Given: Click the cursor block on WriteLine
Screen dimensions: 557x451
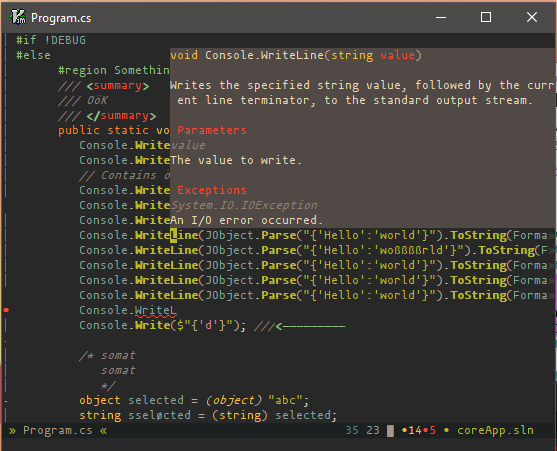Looking at the screenshot, I should tap(173, 235).
